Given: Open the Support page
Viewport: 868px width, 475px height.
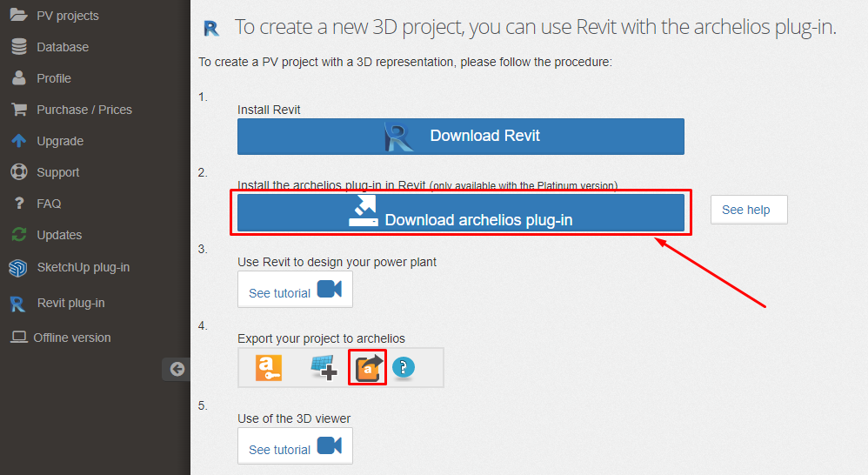Looking at the screenshot, I should pos(58,172).
